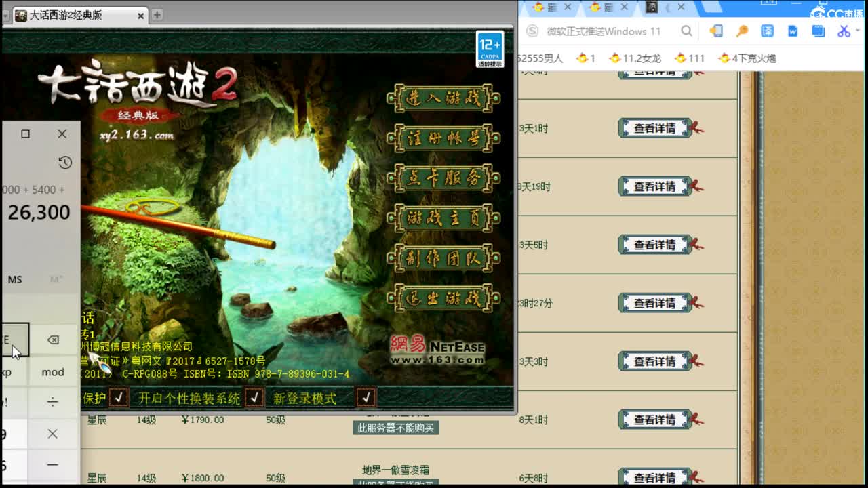The image size is (868, 488).
Task: Close the 大话西游2经典版 tab
Action: click(141, 16)
